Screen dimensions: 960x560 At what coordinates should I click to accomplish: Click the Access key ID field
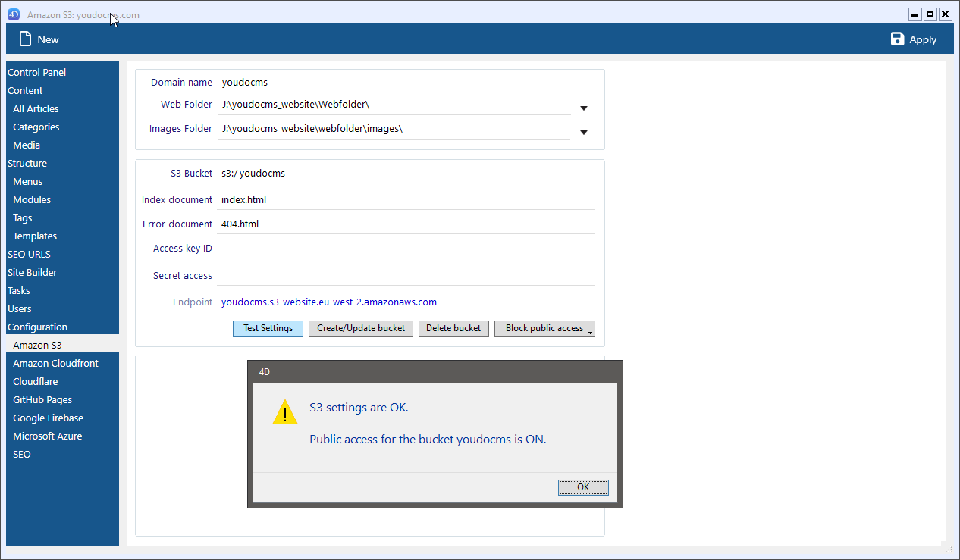[x=406, y=249]
